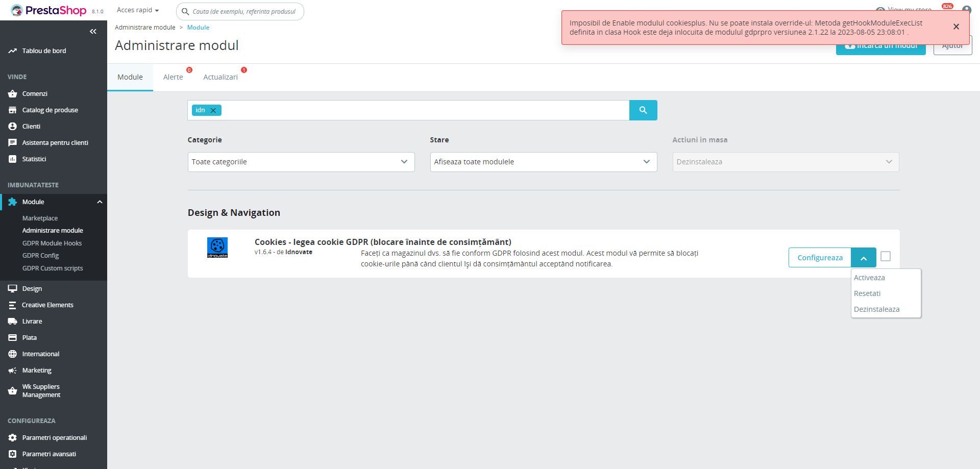Collapse the sidebar with the double-chevron icon
This screenshot has width=980, height=469.
point(93,32)
